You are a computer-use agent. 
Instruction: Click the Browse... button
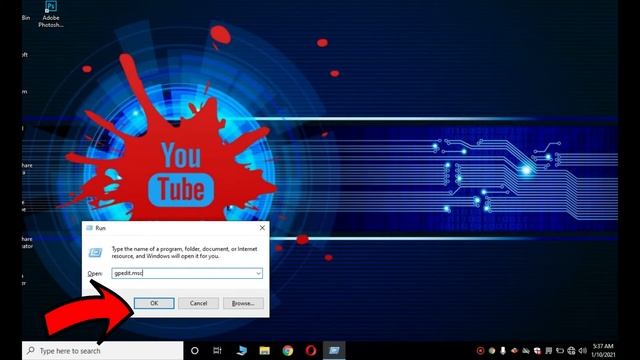pos(243,303)
